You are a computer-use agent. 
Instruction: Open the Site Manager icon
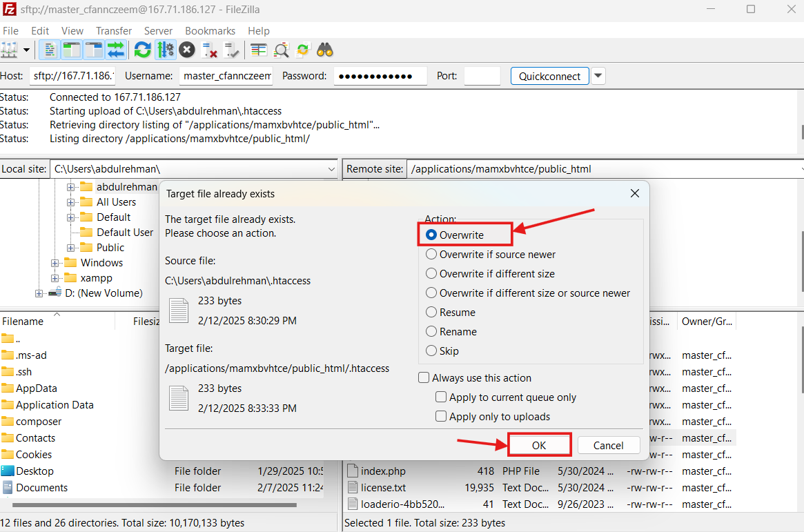[x=9, y=50]
